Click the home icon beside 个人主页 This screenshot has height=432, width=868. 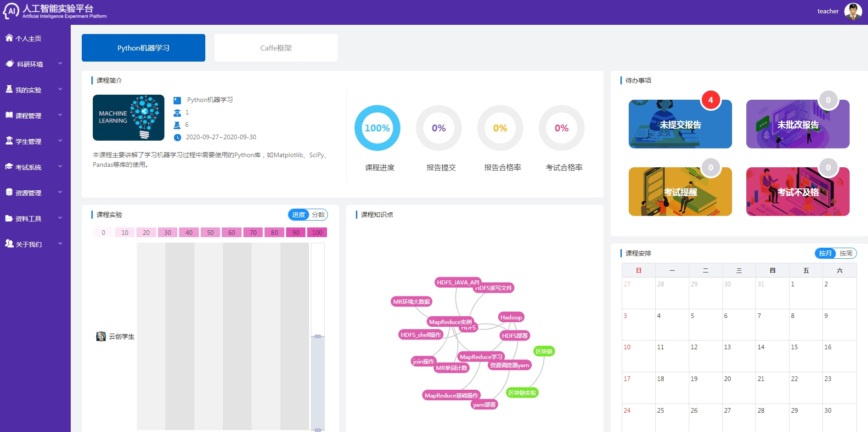click(x=9, y=38)
